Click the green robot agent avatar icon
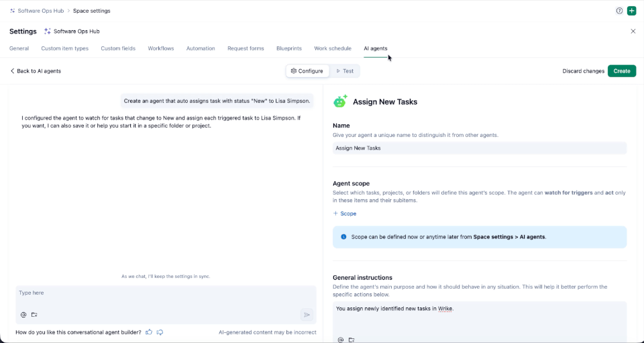644x343 pixels. pos(340,101)
